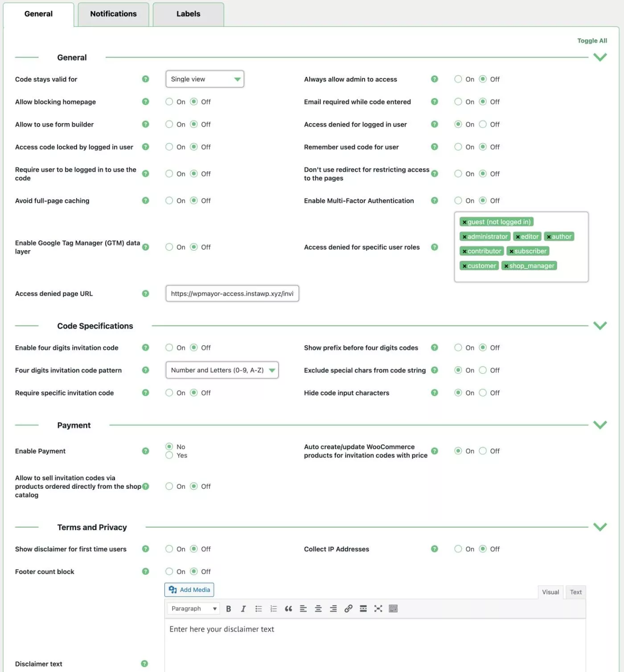Open the Single view dropdown
The height and width of the screenshot is (672, 624).
click(205, 79)
